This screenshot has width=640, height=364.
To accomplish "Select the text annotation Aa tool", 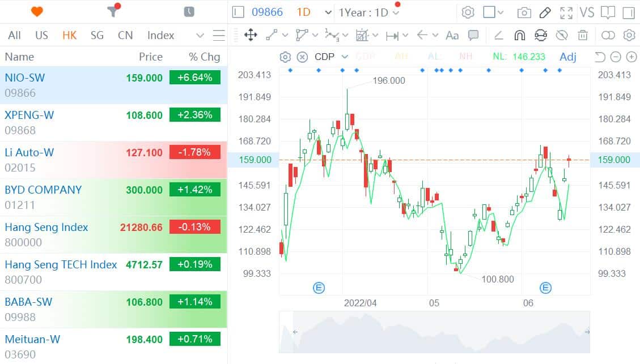I will click(452, 35).
